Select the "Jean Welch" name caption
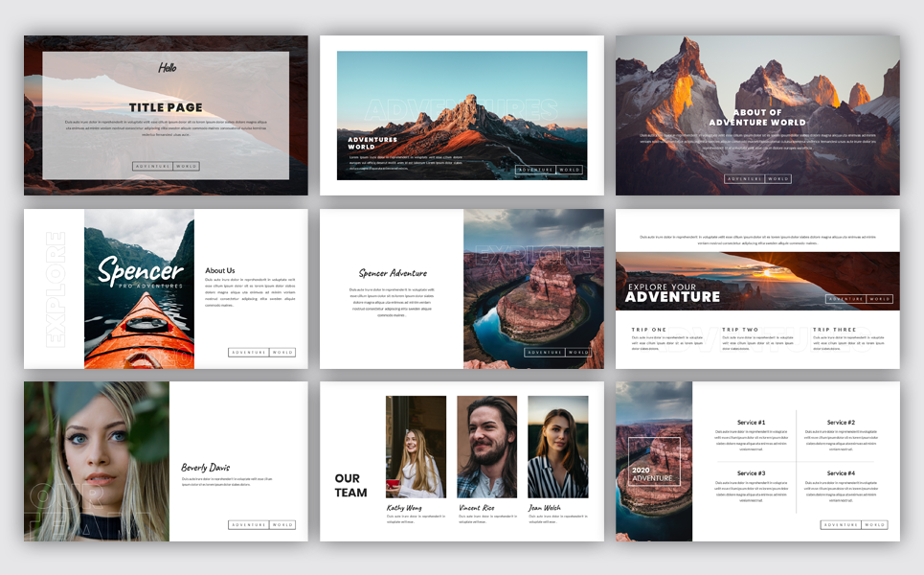The width and height of the screenshot is (924, 575). (x=545, y=508)
